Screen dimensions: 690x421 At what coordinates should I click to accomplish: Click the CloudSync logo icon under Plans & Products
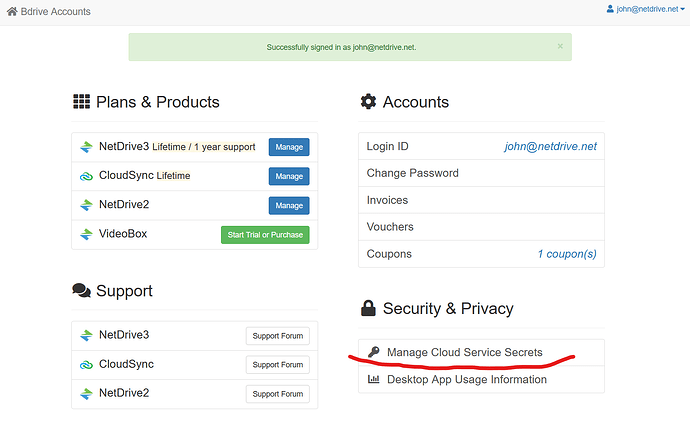pyautogui.click(x=86, y=176)
